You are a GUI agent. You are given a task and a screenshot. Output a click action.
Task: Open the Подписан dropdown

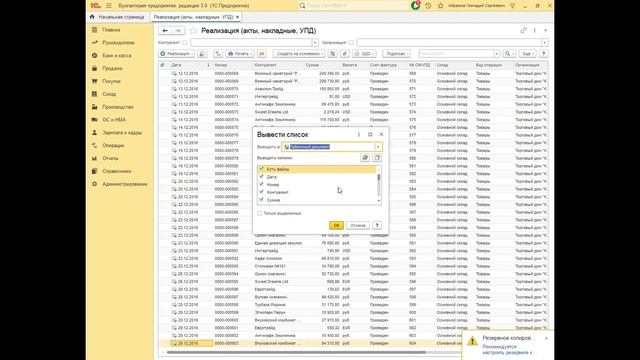click(x=396, y=53)
